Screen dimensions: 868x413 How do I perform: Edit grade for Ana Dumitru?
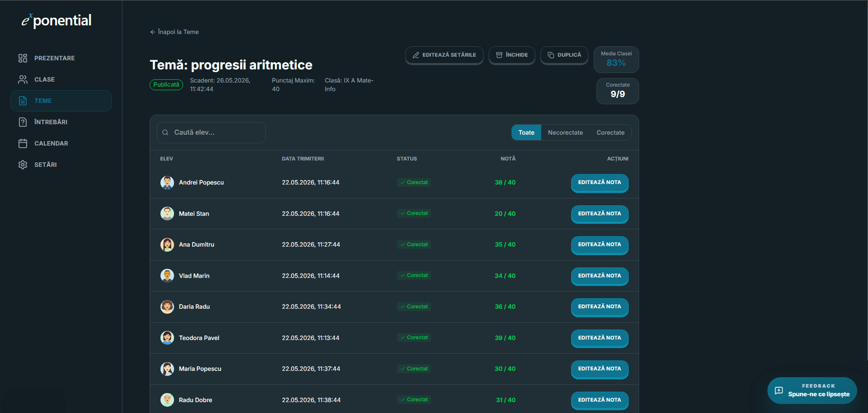pyautogui.click(x=599, y=245)
